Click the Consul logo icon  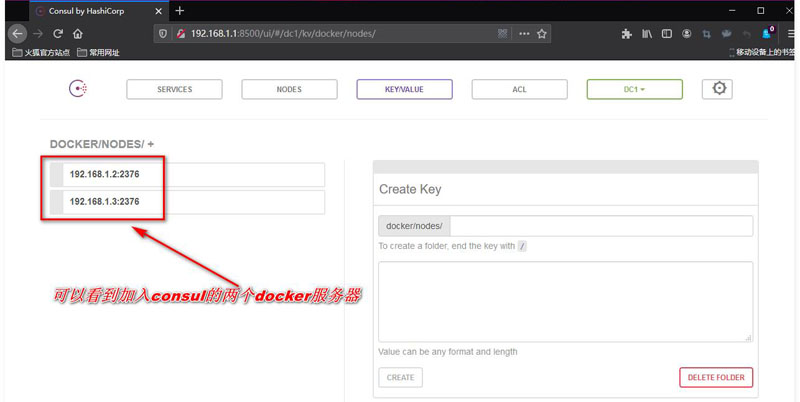pos(78,89)
